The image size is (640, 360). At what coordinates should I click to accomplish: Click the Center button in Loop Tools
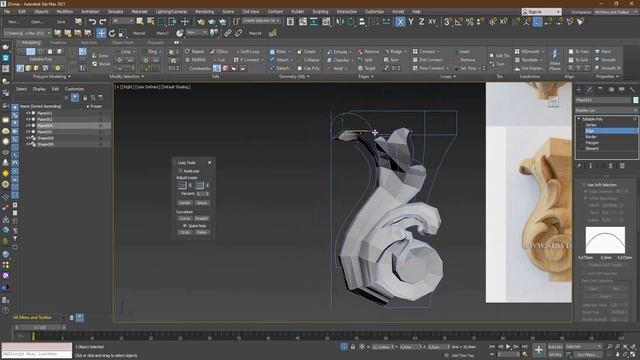[x=184, y=203]
